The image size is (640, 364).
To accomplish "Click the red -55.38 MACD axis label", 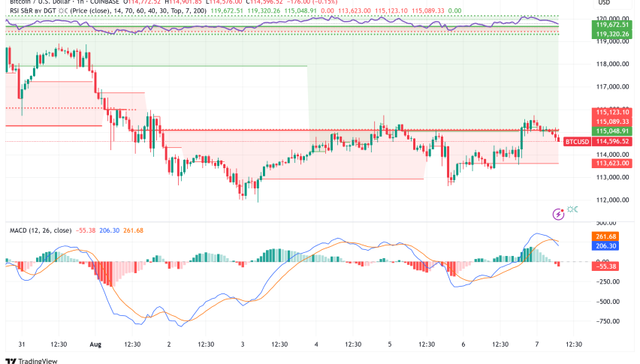I will (605, 266).
